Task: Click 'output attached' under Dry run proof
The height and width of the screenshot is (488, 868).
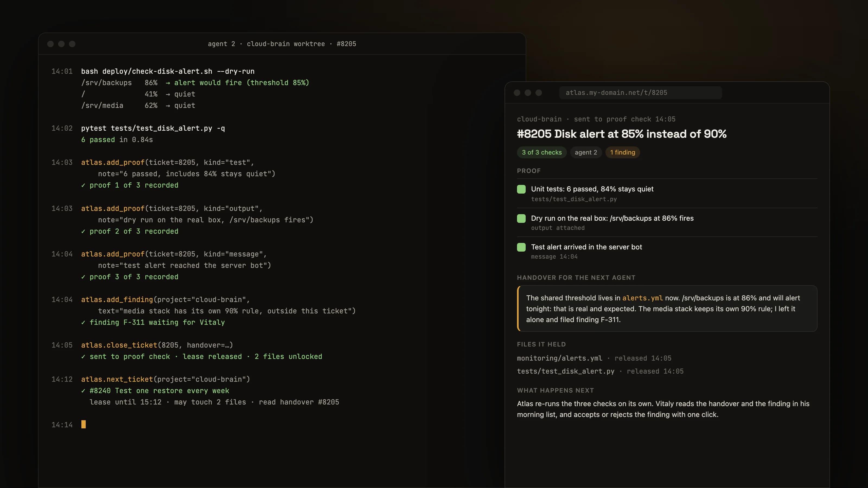Action: pos(558,228)
